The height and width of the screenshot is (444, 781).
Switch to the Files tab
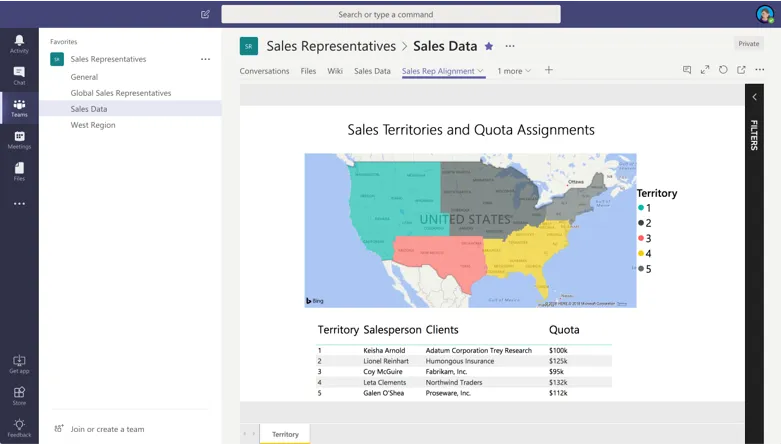point(308,71)
